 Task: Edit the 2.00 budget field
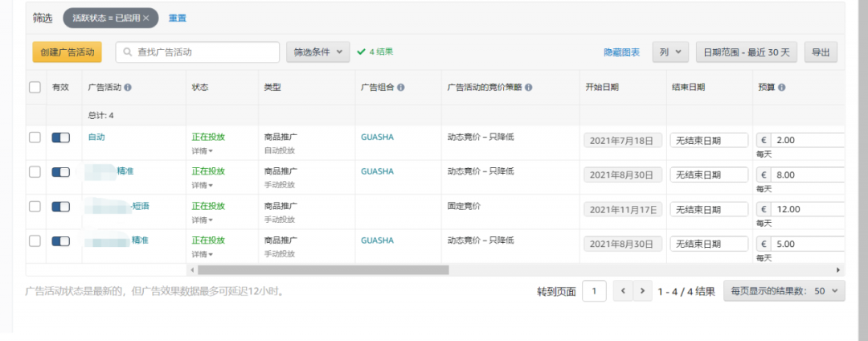pos(807,140)
